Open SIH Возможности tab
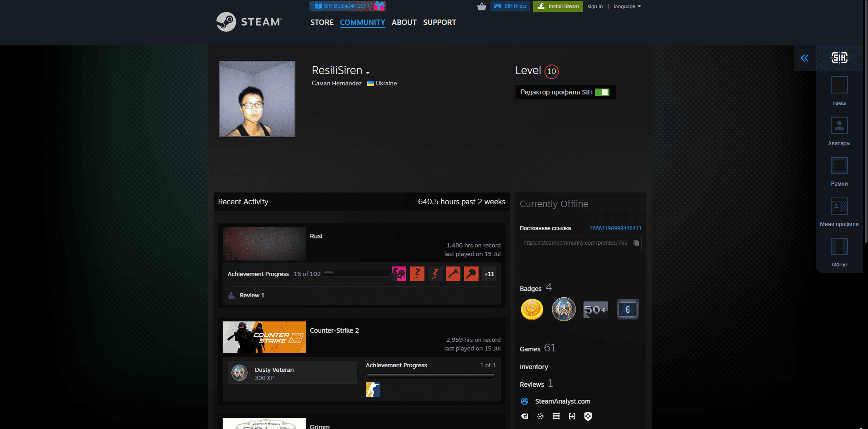The height and width of the screenshot is (429, 868). (348, 6)
